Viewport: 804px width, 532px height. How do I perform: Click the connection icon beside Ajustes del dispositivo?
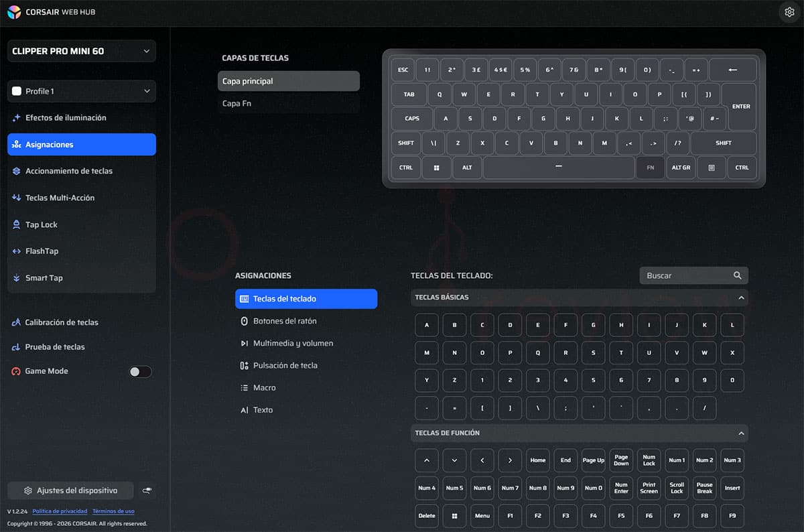tap(147, 490)
